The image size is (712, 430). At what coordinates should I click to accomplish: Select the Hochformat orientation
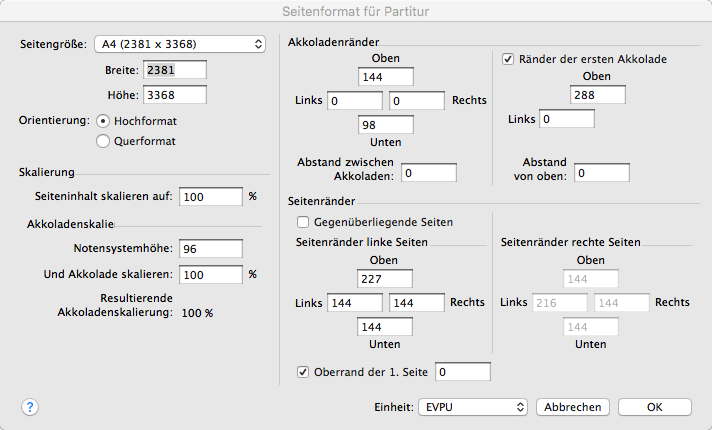click(x=102, y=119)
